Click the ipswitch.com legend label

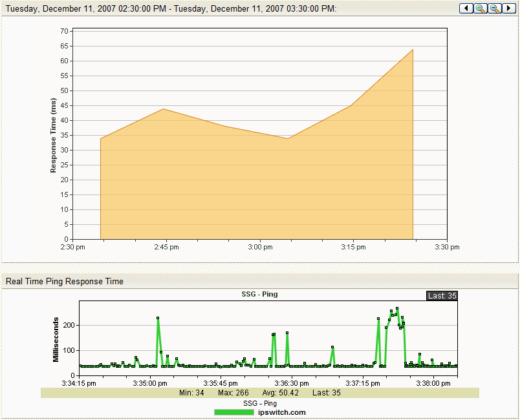click(x=281, y=412)
